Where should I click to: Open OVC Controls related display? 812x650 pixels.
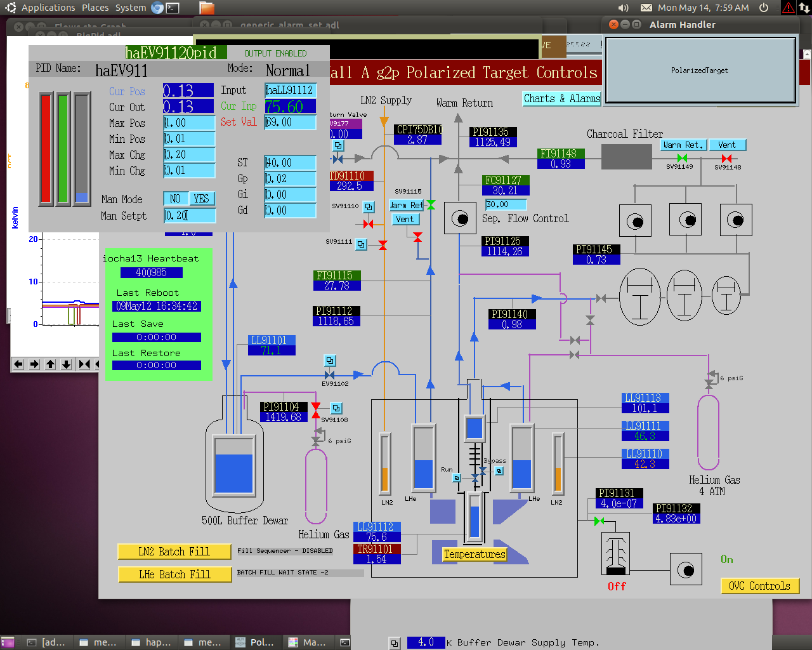point(760,586)
